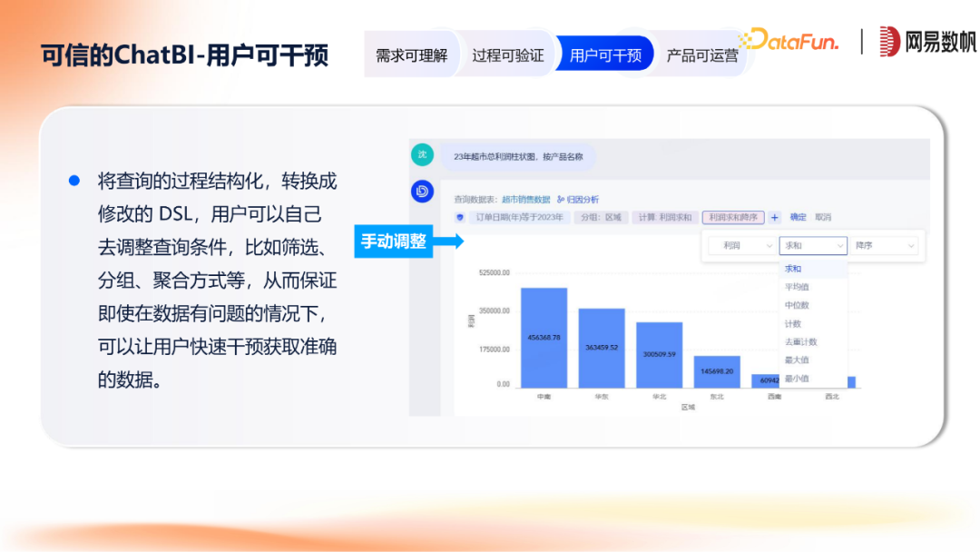The width and height of the screenshot is (980, 552).
Task: Click the 取消 cancel button
Action: [x=823, y=217]
